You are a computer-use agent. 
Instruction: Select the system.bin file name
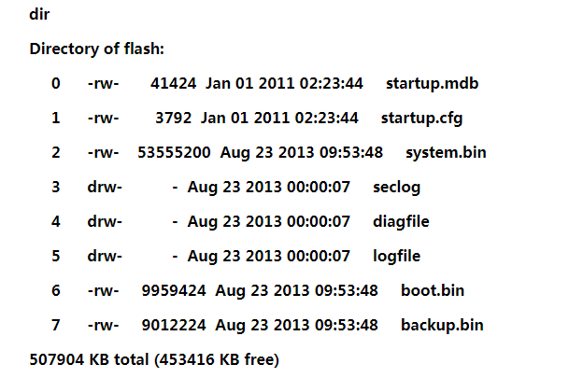[446, 153]
